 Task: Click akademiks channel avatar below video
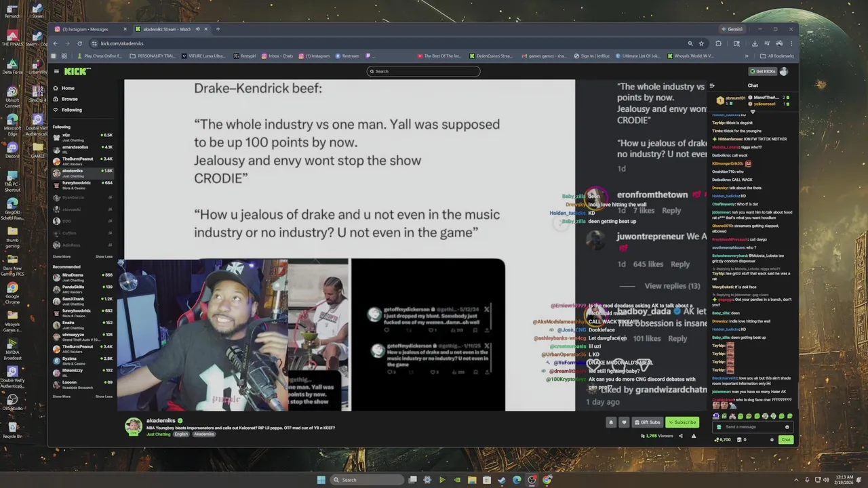pos(133,426)
